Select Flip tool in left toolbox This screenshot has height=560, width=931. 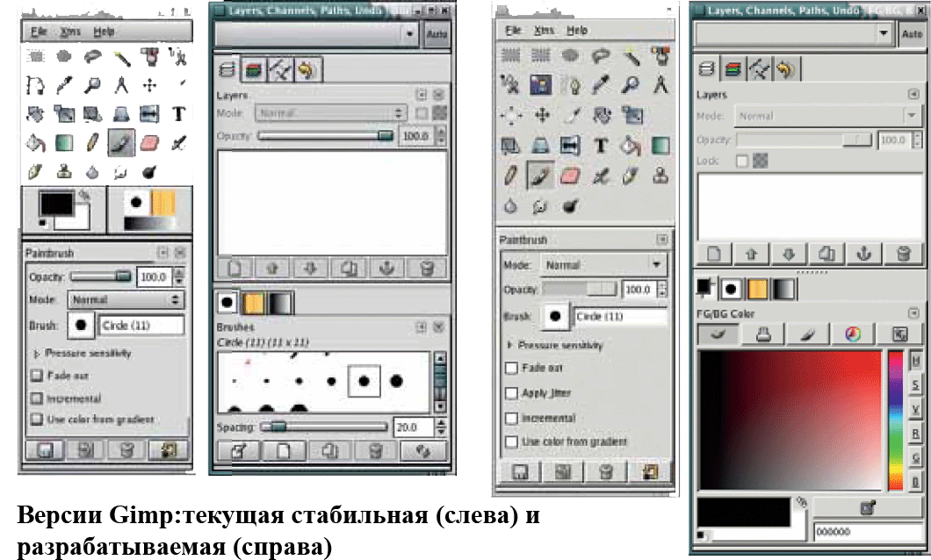pyautogui.click(x=149, y=114)
